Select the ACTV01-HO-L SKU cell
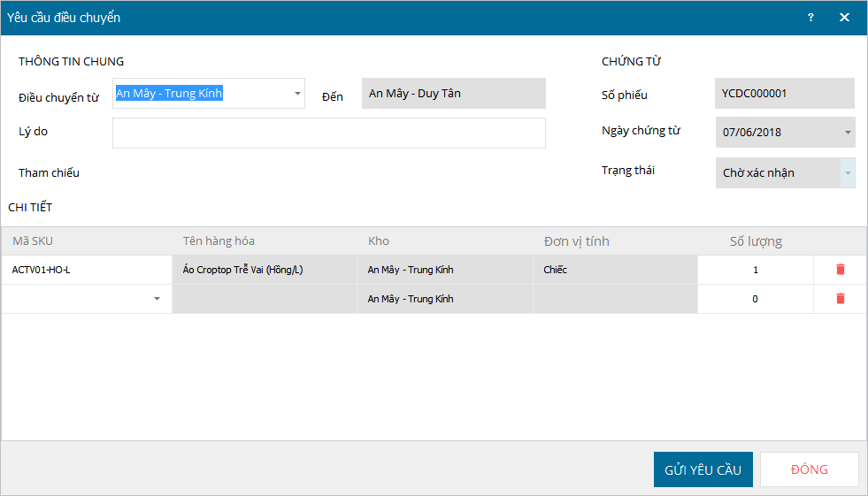868x496 pixels. [x=86, y=270]
